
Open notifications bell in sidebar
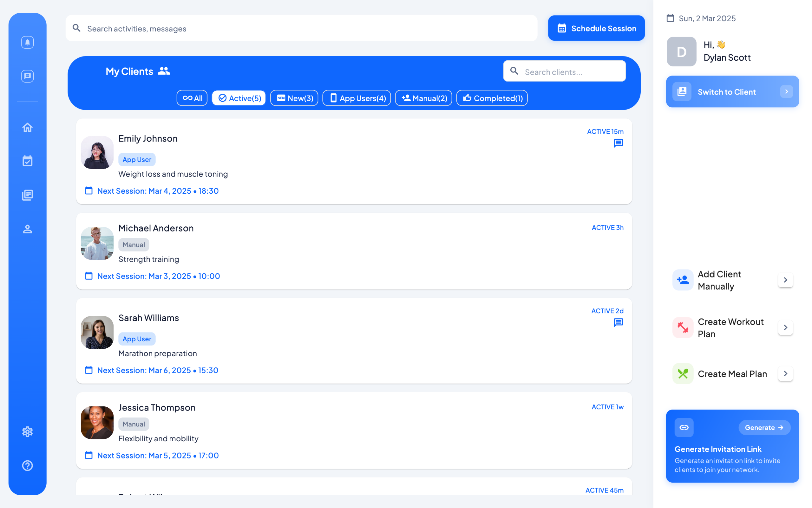pos(28,42)
